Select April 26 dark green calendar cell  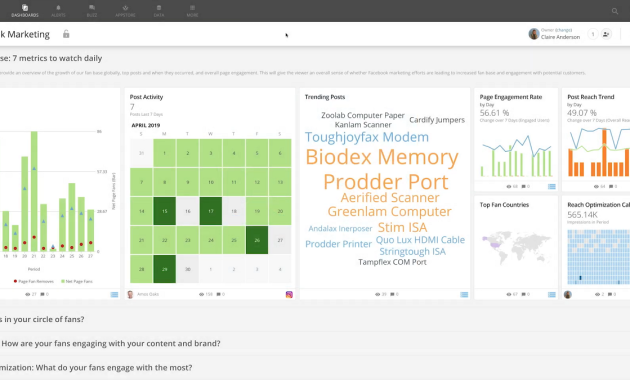pyautogui.click(x=257, y=240)
